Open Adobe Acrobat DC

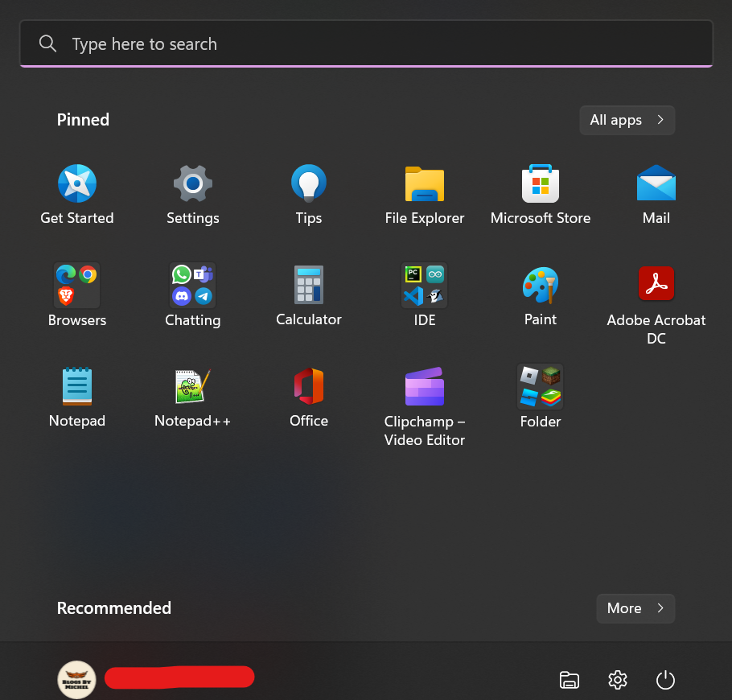(x=656, y=283)
